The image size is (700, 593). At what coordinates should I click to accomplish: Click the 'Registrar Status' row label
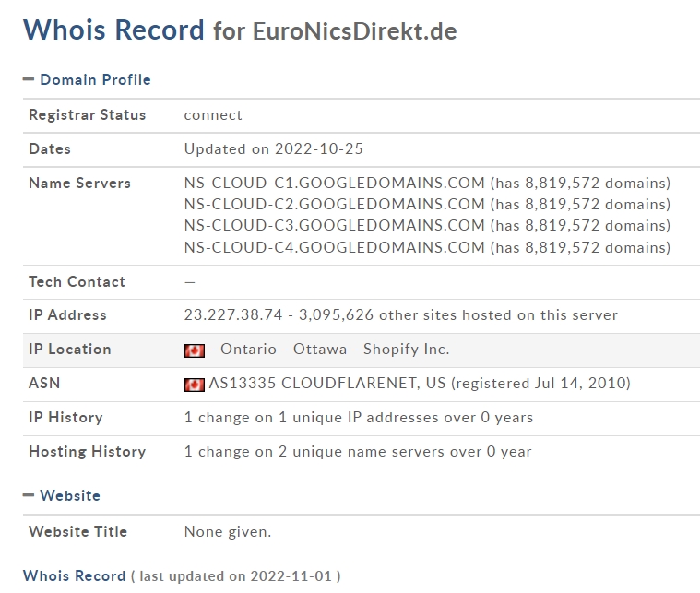coord(88,114)
